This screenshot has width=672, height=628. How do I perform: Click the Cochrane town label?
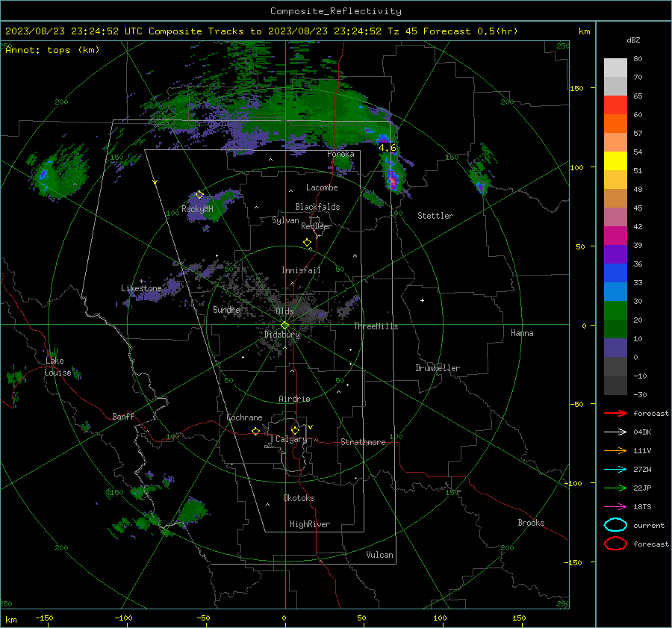click(x=244, y=417)
